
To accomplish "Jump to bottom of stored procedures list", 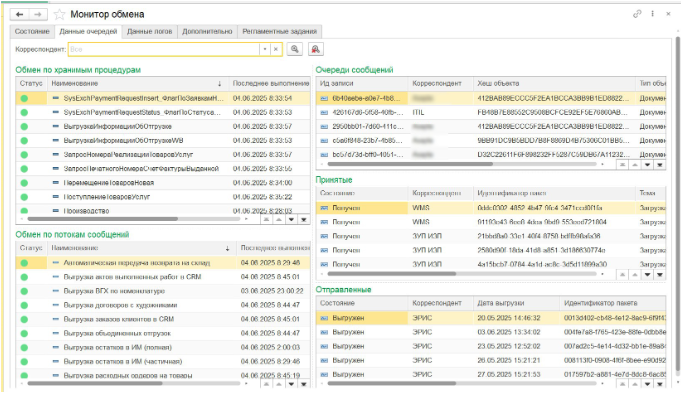I will (x=304, y=219).
